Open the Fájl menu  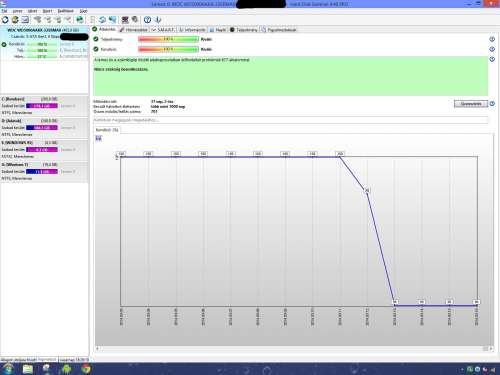(x=4, y=11)
